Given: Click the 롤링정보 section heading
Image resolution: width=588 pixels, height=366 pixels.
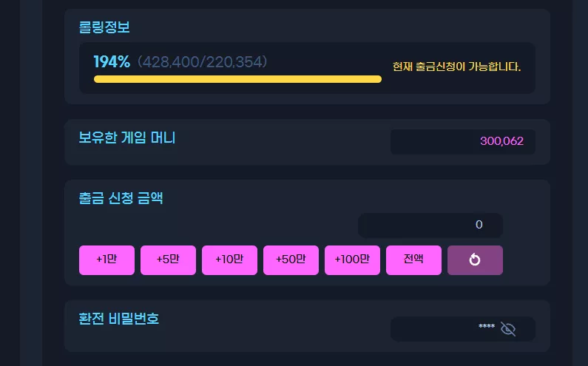Looking at the screenshot, I should point(104,27).
